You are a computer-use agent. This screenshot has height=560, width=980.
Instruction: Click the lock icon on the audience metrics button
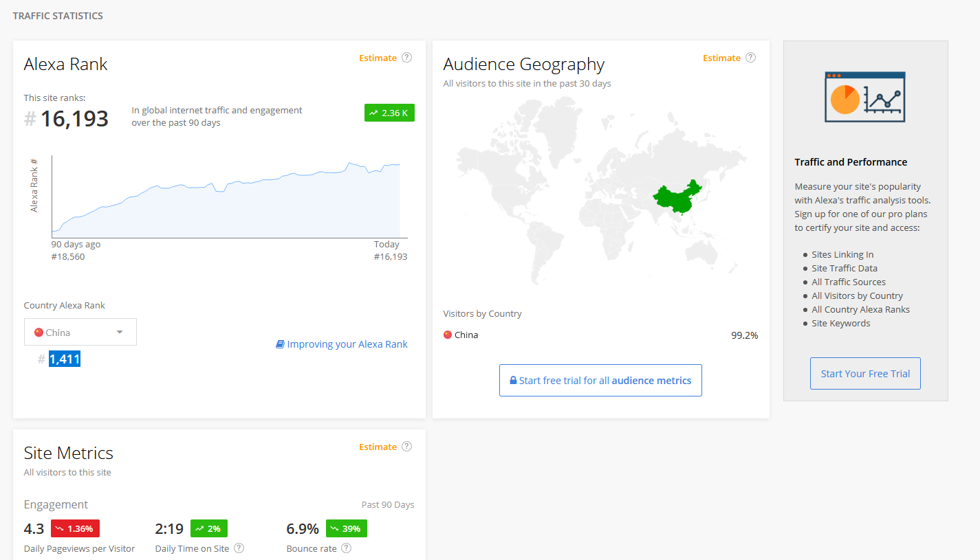[513, 381]
